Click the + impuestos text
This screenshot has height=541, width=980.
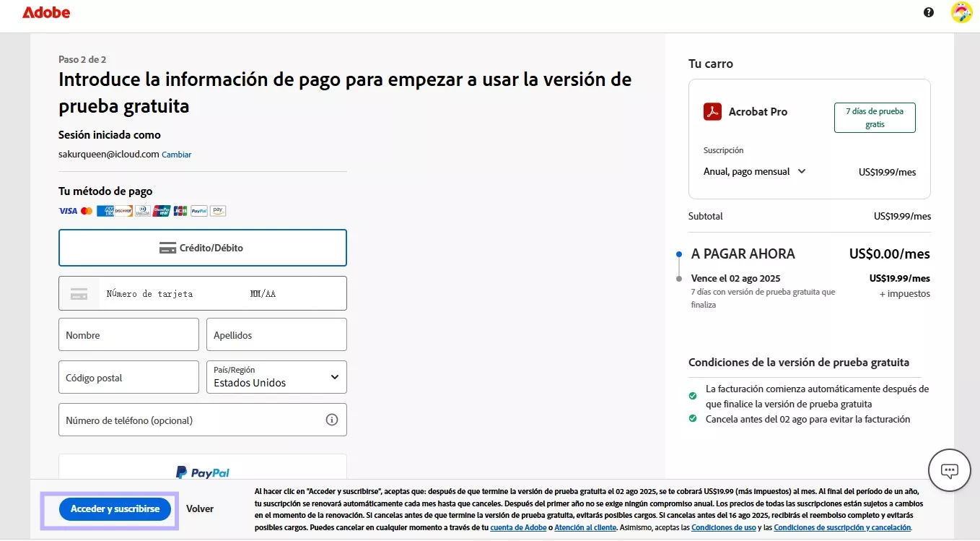(905, 294)
